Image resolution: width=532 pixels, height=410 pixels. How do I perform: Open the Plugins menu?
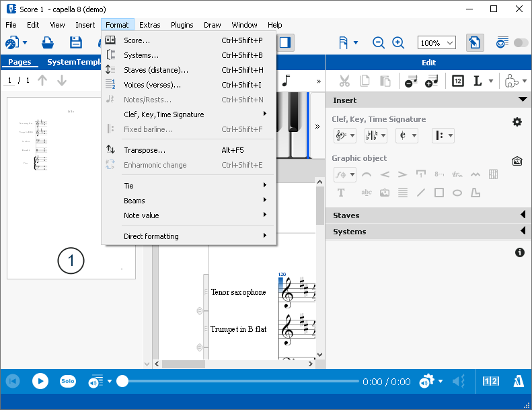(x=182, y=25)
